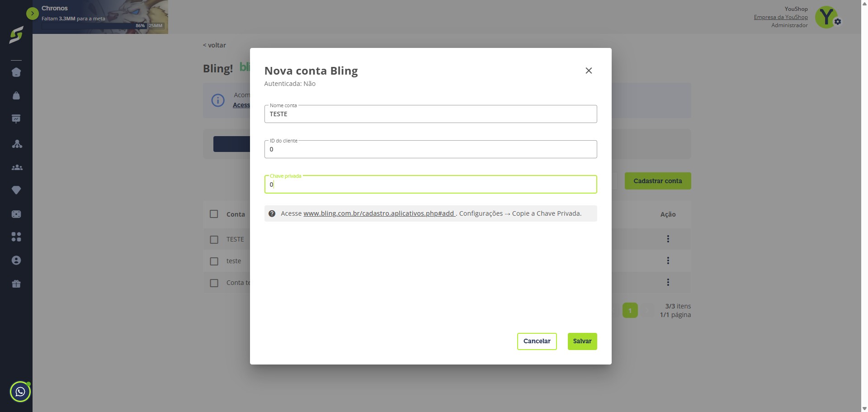Click the Ação column header
868x412 pixels.
(668, 214)
